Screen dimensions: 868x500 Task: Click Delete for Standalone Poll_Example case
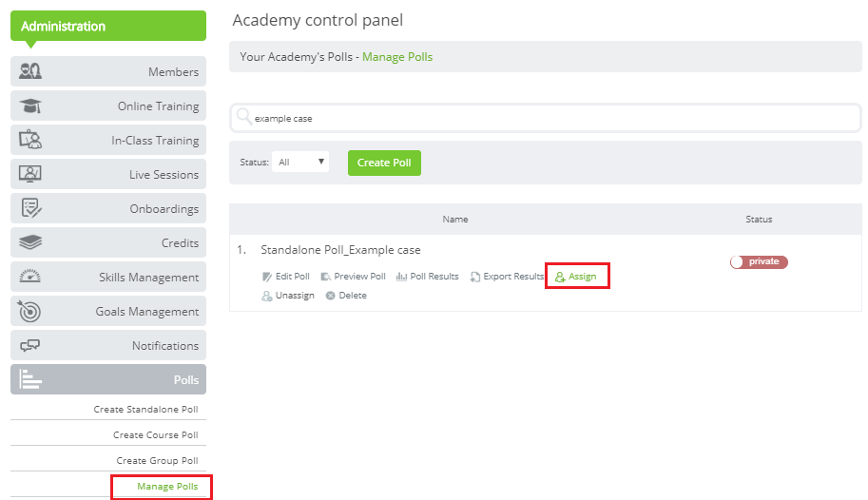tap(347, 296)
